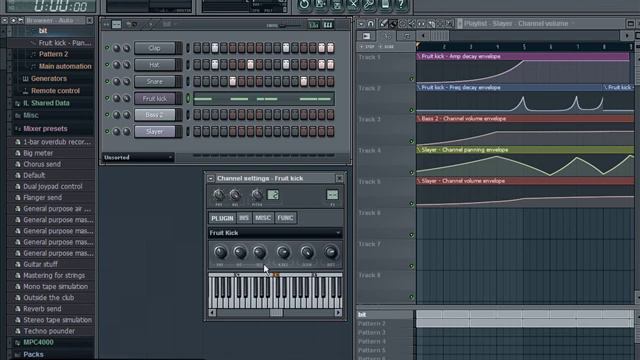640x360 pixels.
Task: Click the Default preset icon in browser
Action: (18, 176)
